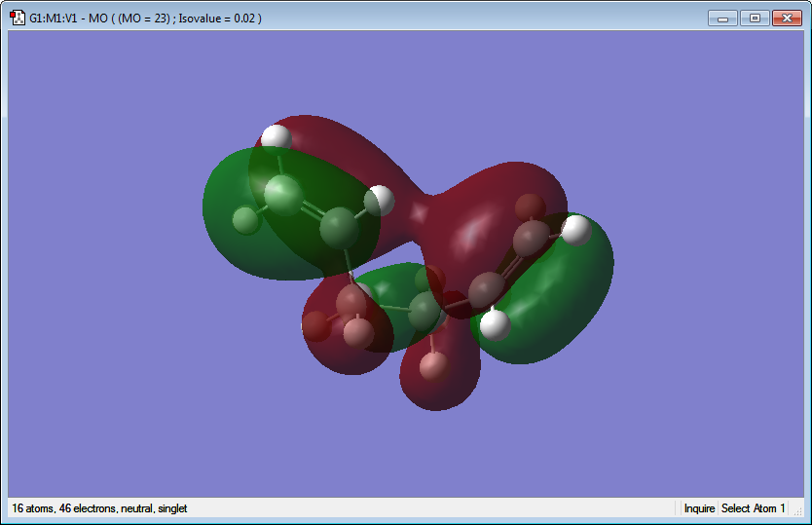812x525 pixels.
Task: Click the Inquire mode label in the status bar
Action: click(699, 508)
